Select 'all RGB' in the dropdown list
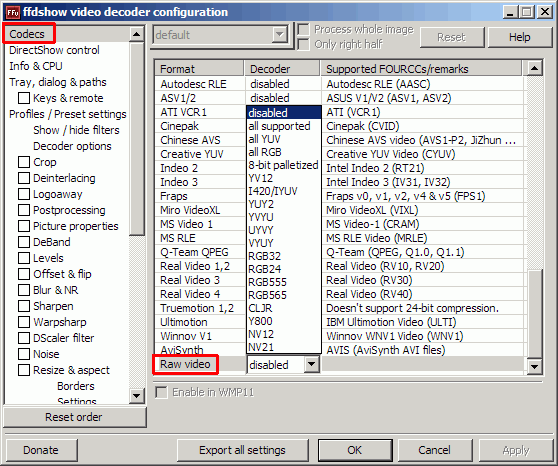Screen dimensions: 558x466 tap(284, 152)
